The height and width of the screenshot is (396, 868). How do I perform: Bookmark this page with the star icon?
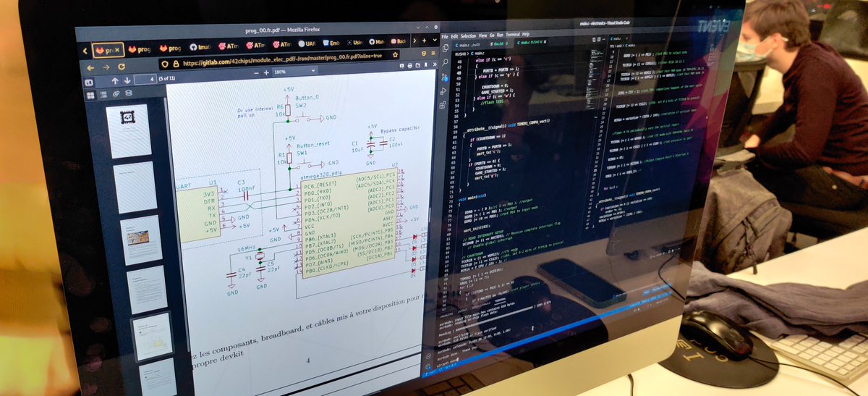[395, 56]
